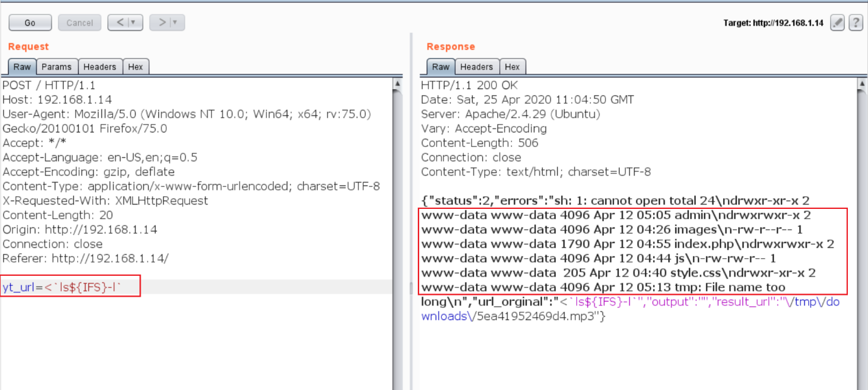This screenshot has width=868, height=390.
Task: Select the Raw tab in Request panel
Action: coord(22,67)
